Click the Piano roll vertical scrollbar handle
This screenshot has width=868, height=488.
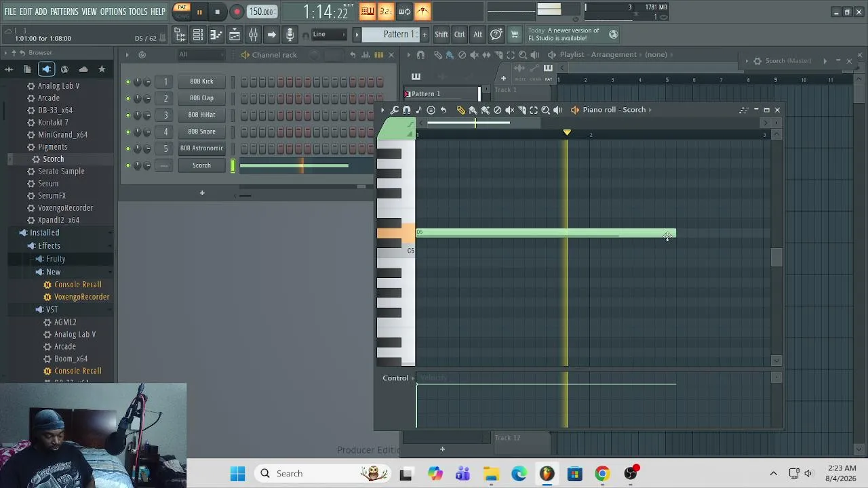tap(777, 258)
